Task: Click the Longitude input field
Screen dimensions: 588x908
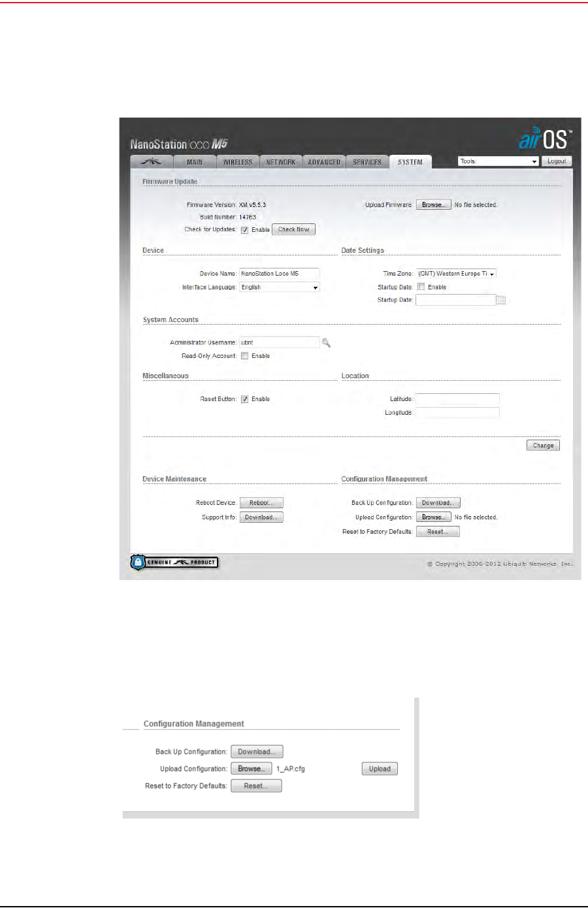Action: pos(457,412)
